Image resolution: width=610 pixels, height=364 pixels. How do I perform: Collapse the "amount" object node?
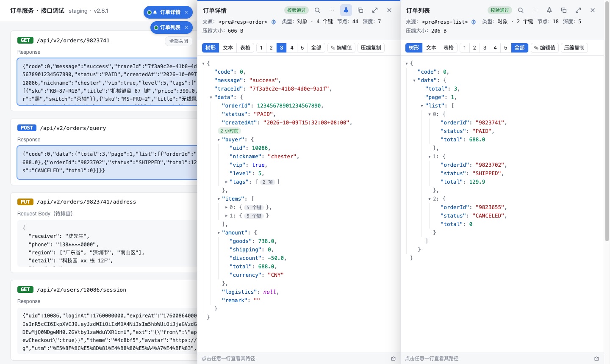coord(219,233)
